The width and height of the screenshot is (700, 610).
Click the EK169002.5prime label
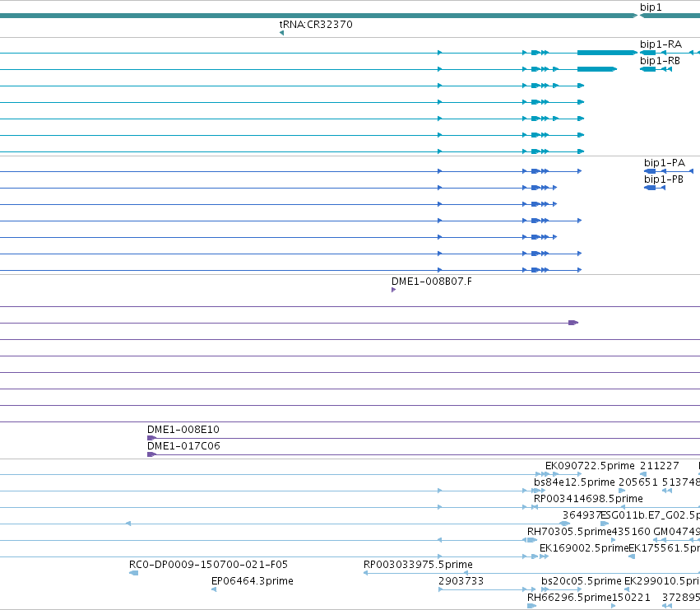tap(584, 548)
